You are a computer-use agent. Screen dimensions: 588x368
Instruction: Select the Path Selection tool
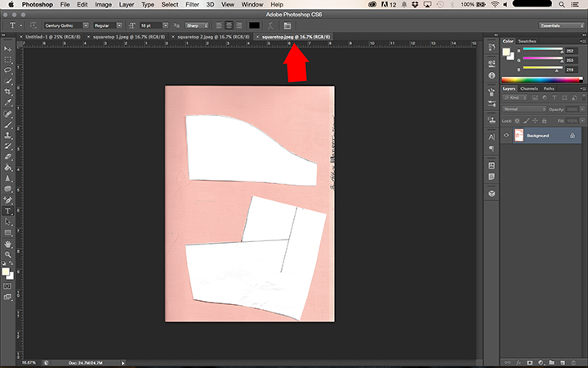coord(7,222)
